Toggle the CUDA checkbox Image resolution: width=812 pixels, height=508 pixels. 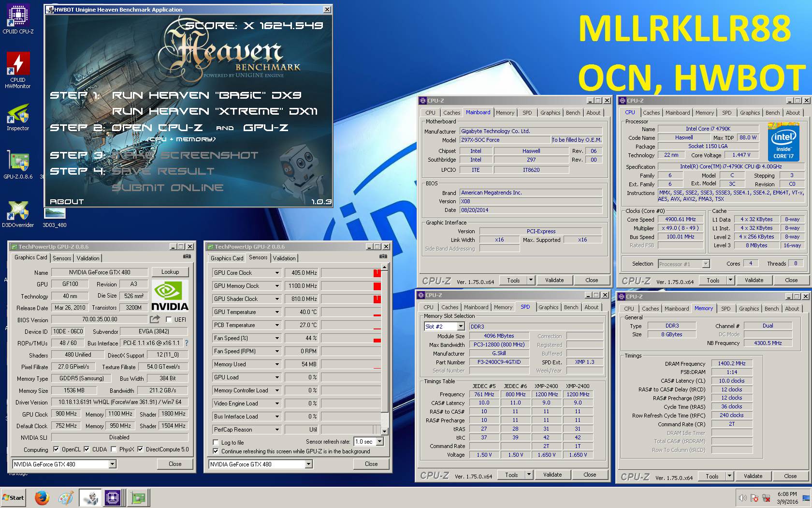[x=87, y=449]
